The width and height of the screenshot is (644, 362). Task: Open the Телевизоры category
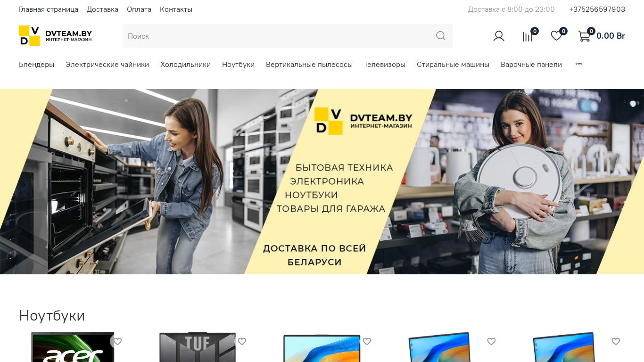tap(385, 65)
